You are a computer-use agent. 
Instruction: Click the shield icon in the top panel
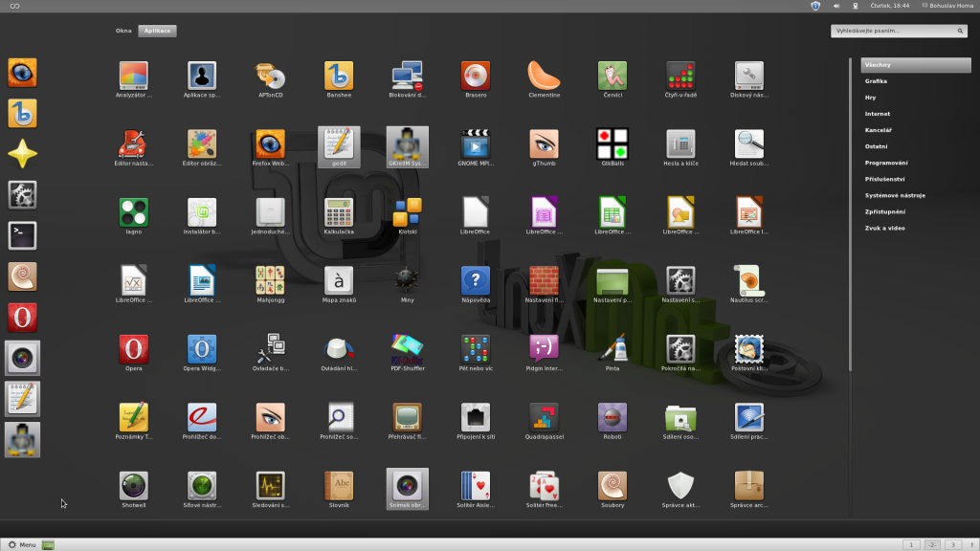(815, 6)
